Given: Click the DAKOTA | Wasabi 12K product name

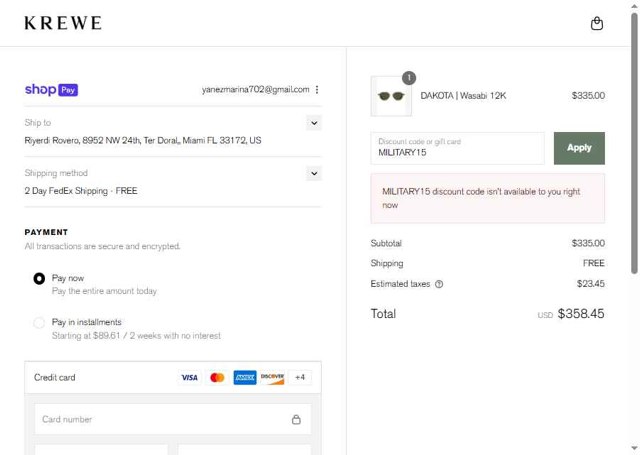Looking at the screenshot, I should click(463, 95).
